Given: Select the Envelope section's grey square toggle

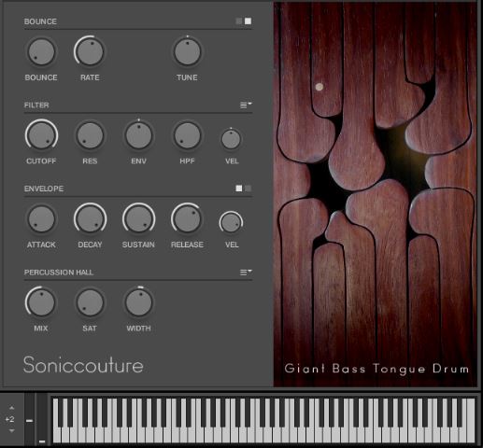Looking at the screenshot, I should coord(248,189).
